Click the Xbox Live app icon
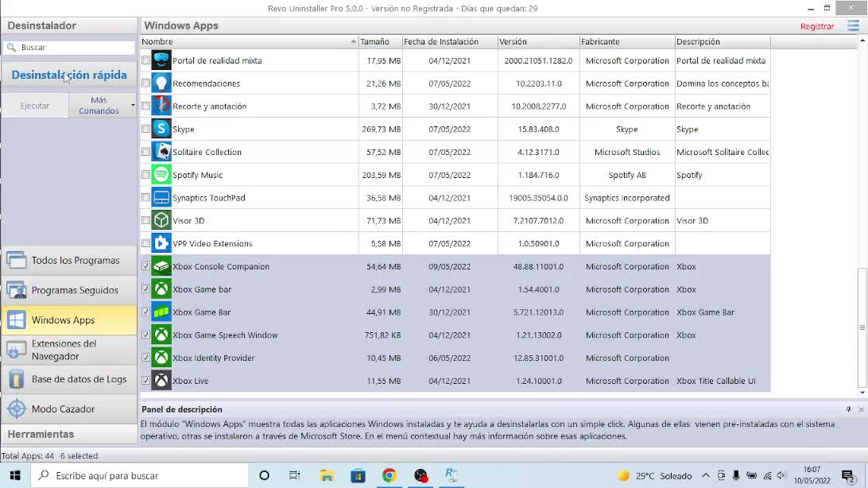This screenshot has width=868, height=488. point(161,381)
